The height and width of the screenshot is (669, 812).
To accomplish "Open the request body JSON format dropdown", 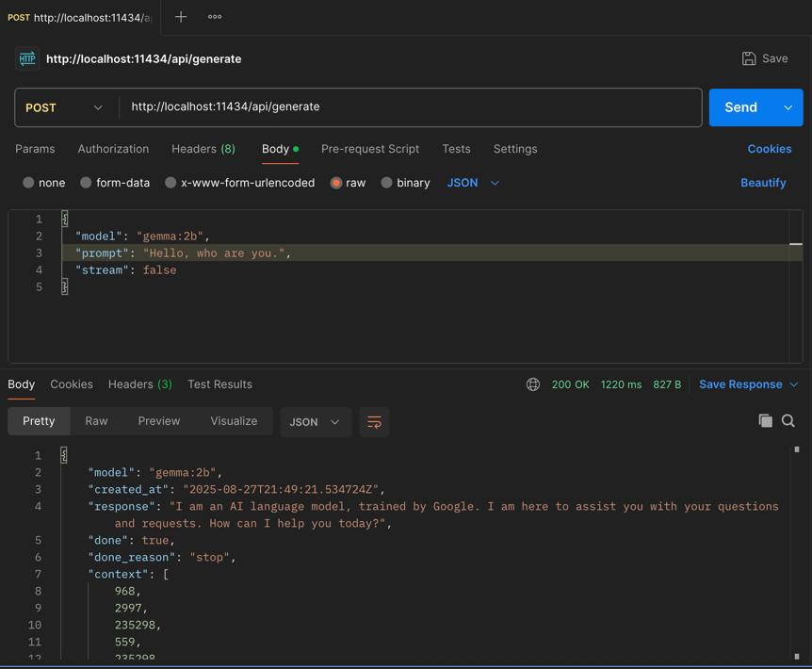I will [x=473, y=183].
